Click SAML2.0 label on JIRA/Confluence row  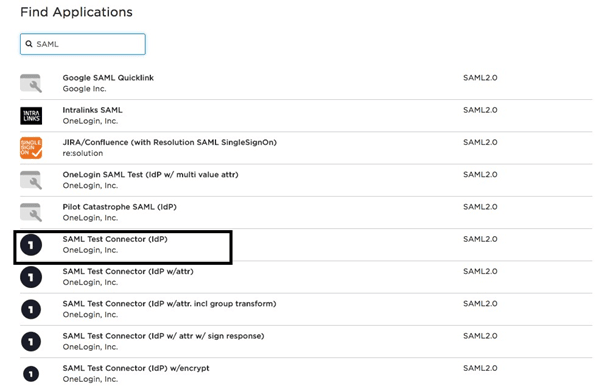tap(480, 142)
